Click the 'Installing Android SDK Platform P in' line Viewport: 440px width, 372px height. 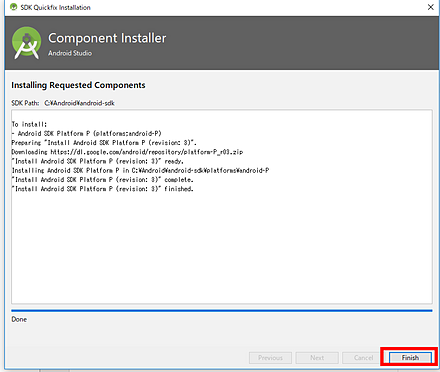point(140,170)
